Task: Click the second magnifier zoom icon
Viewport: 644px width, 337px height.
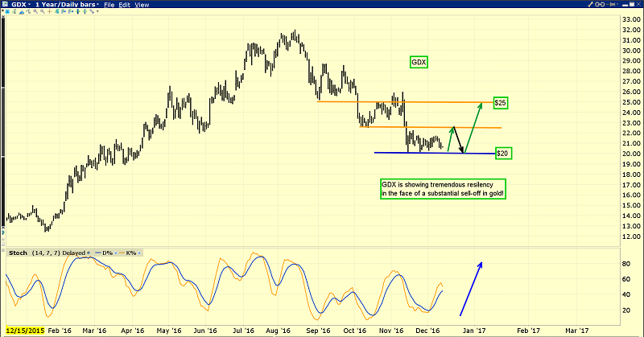Action: point(43,11)
